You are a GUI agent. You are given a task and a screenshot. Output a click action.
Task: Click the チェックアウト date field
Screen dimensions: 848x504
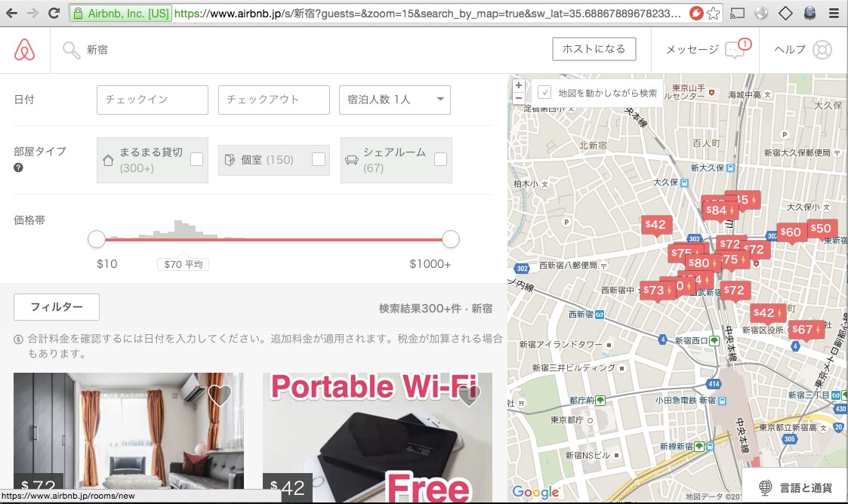273,100
